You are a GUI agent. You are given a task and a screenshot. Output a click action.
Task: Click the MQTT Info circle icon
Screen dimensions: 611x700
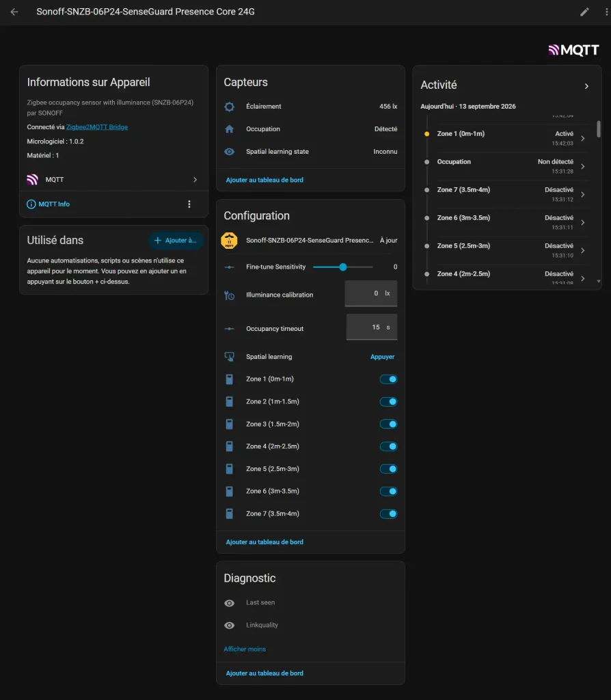31,204
